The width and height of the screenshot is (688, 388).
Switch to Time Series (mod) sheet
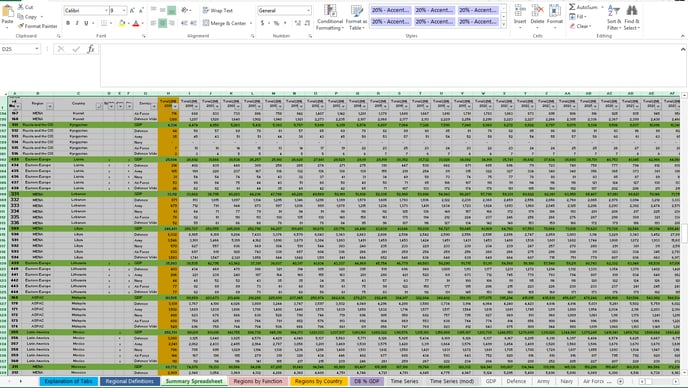[452, 381]
